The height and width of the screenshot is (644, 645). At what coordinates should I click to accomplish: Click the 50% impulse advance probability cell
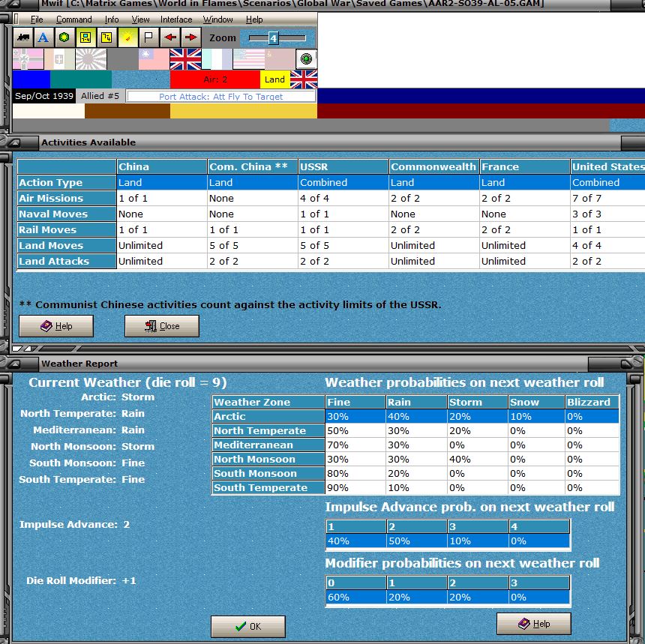(x=417, y=541)
